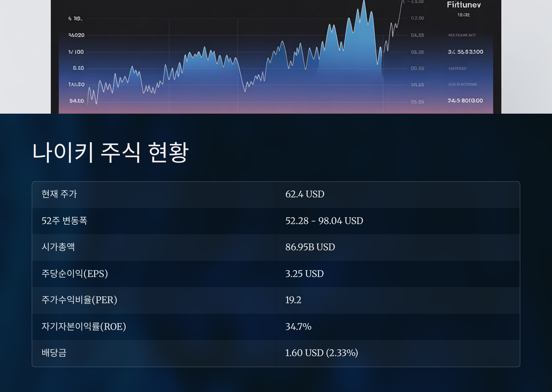Select the 52주 변동폭 label
Image resolution: width=552 pixels, height=392 pixels.
(x=64, y=221)
